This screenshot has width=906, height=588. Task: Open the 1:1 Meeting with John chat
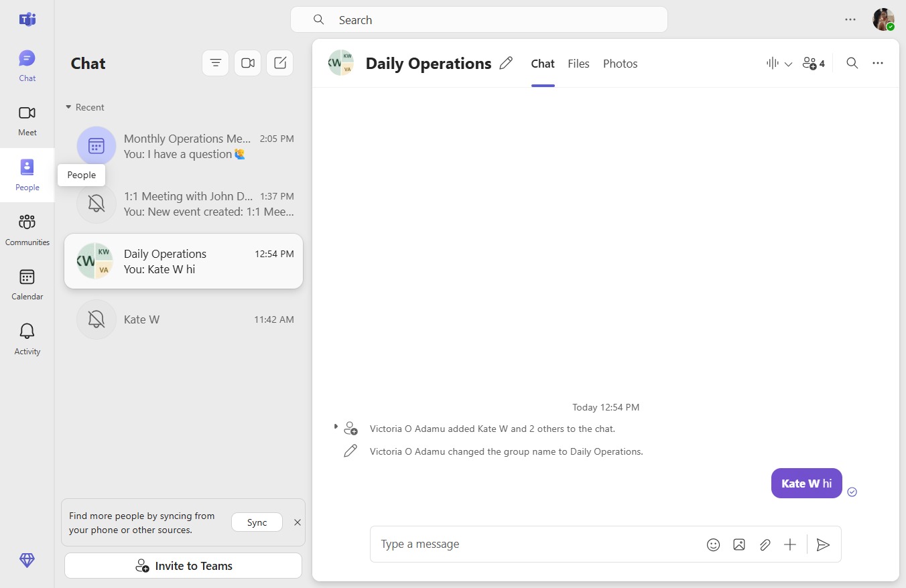(184, 204)
